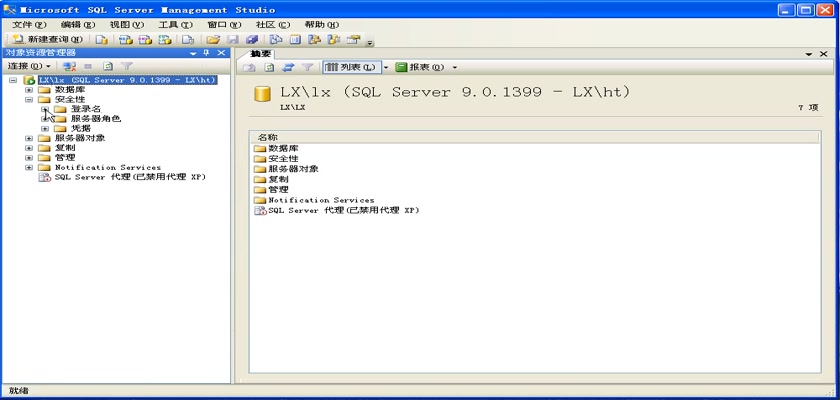Select the 摘要 (Summary) tab

(261, 54)
